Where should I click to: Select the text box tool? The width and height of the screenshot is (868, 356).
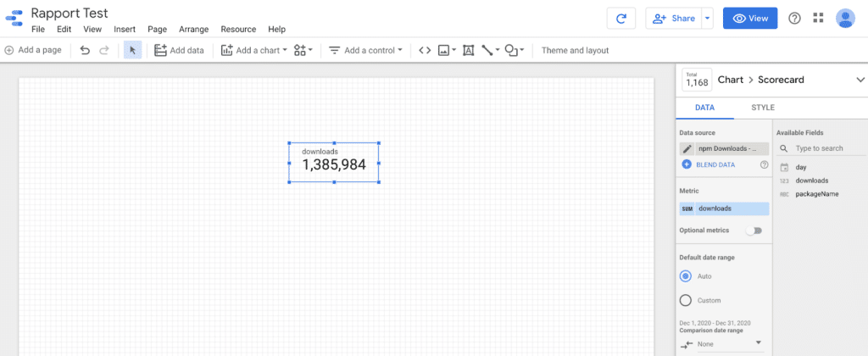tap(468, 50)
